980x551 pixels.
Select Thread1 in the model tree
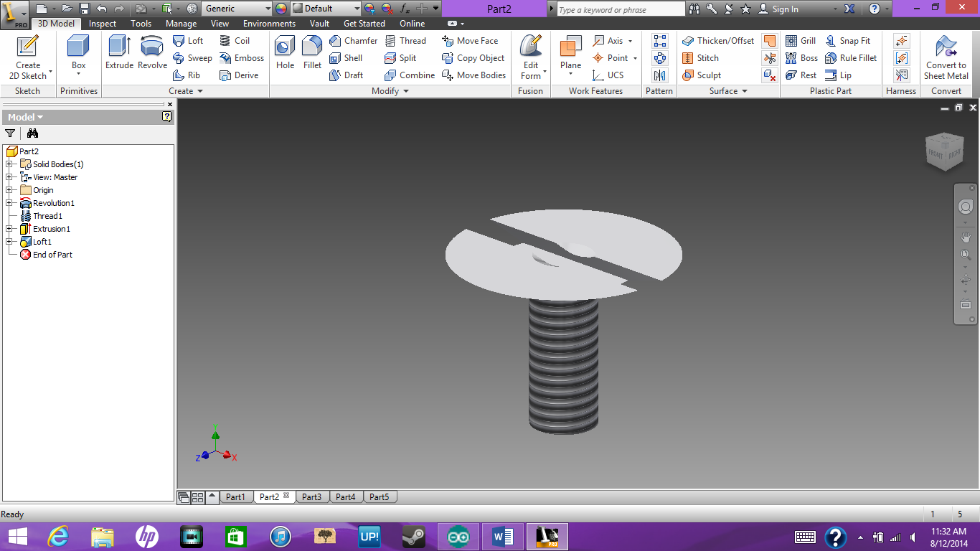click(47, 216)
